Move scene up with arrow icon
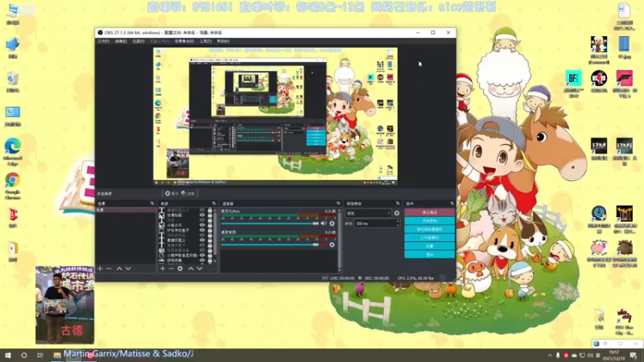644x362 pixels. (119, 269)
